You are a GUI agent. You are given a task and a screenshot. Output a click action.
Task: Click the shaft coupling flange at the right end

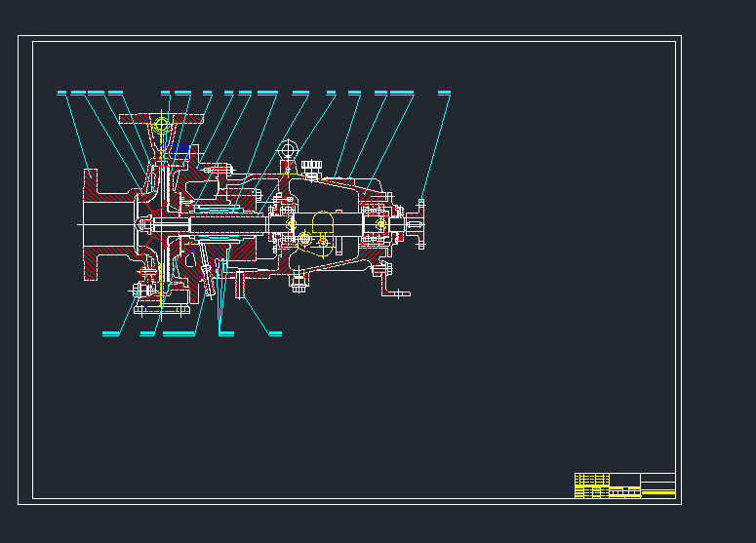pyautogui.click(x=421, y=224)
